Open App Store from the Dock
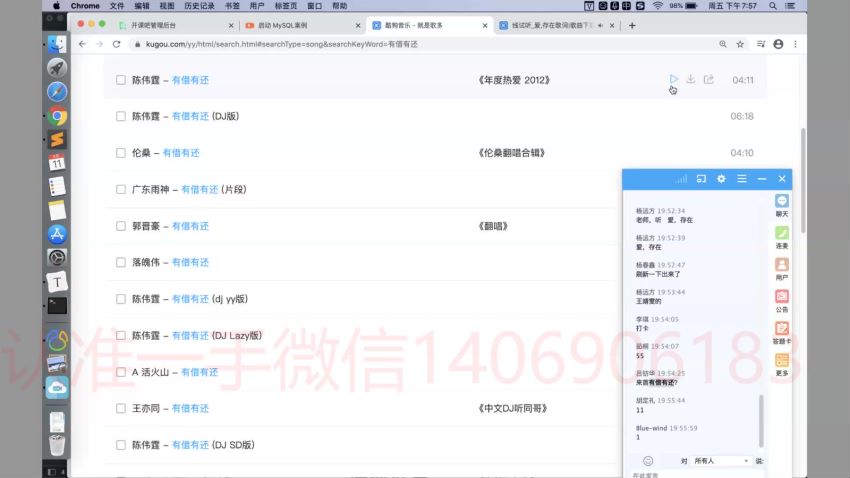850x478 pixels. pos(57,234)
